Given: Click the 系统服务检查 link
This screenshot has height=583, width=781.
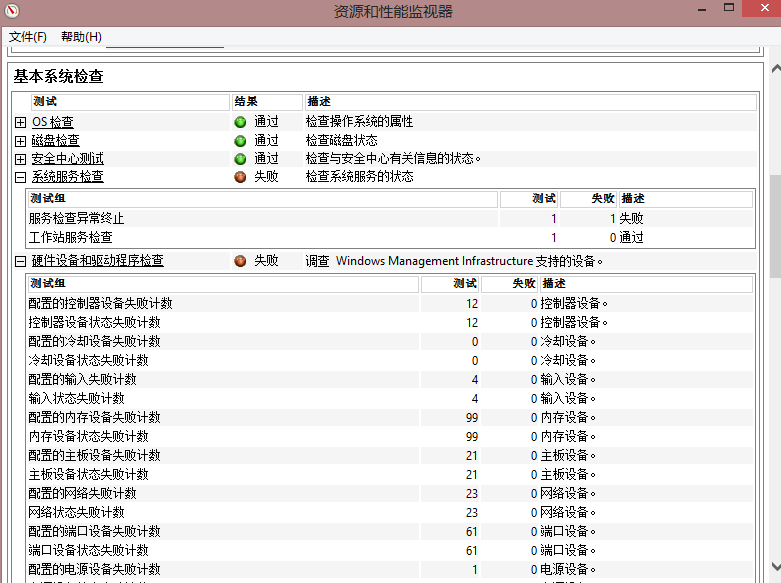Looking at the screenshot, I should 67,177.
